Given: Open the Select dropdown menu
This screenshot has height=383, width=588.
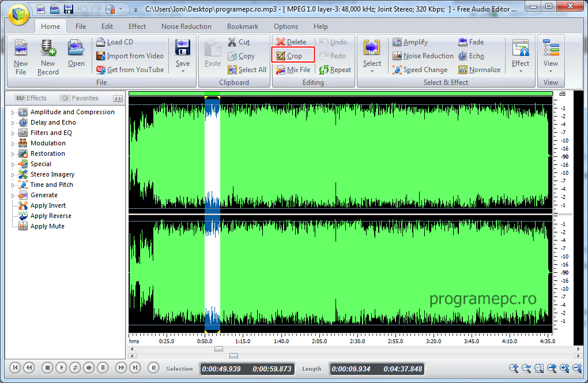Looking at the screenshot, I should tap(372, 71).
